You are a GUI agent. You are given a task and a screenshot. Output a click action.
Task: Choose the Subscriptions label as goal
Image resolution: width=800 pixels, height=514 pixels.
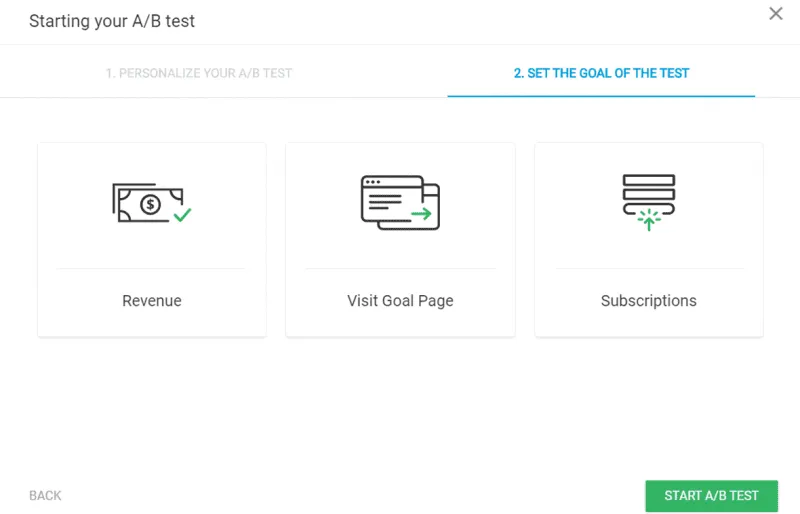click(648, 301)
